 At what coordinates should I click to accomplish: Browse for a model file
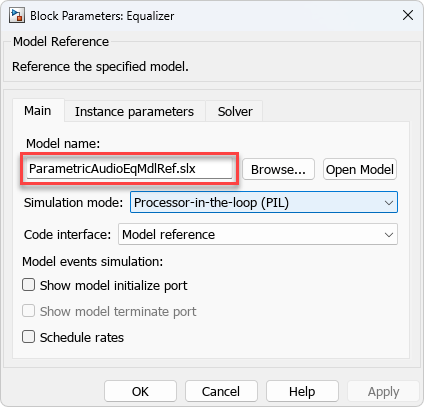pos(278,169)
